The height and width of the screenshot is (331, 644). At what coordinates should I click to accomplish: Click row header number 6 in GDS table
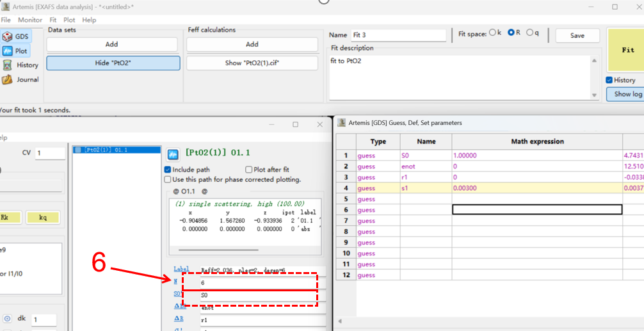click(x=346, y=210)
